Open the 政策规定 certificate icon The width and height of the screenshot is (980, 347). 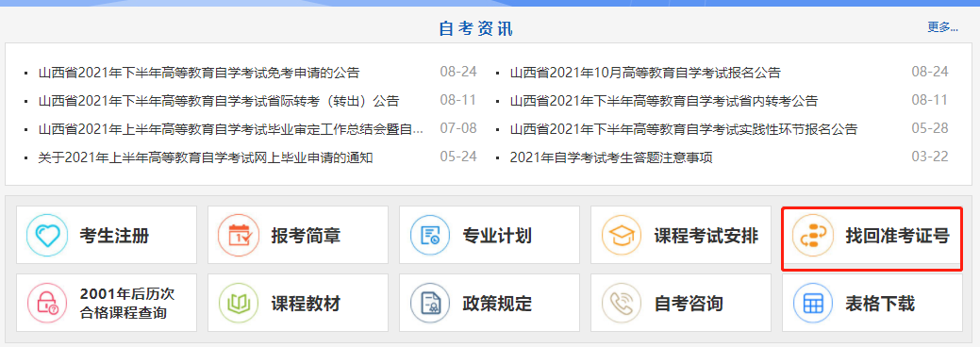click(x=430, y=304)
